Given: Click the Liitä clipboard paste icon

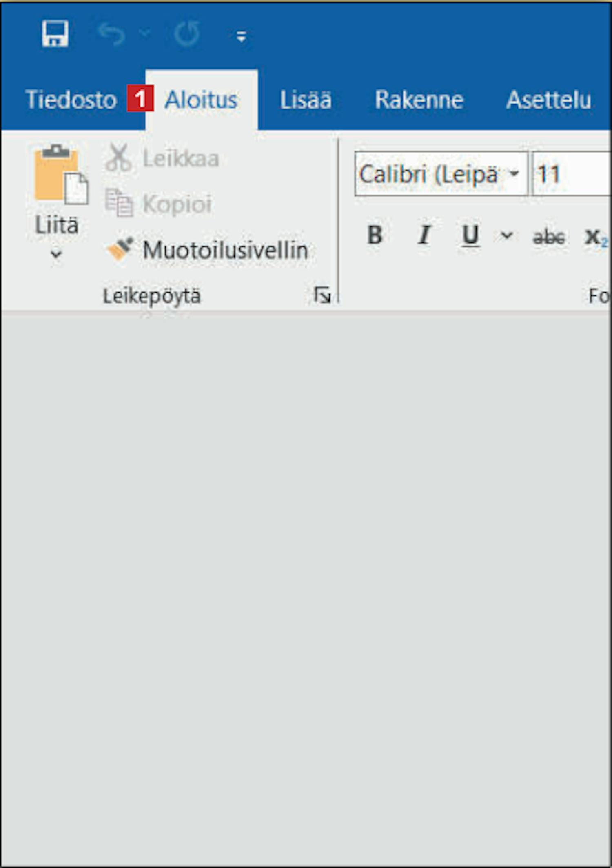Looking at the screenshot, I should pos(61,175).
